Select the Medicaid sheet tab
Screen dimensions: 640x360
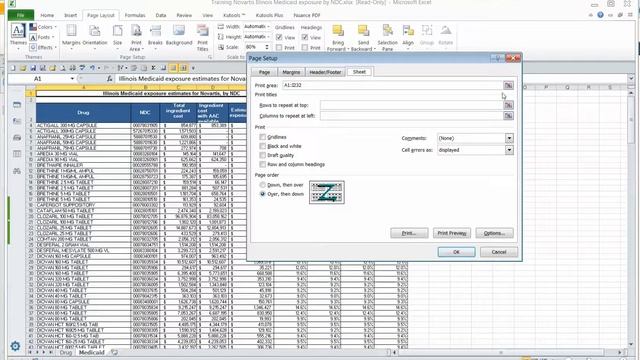point(91,352)
